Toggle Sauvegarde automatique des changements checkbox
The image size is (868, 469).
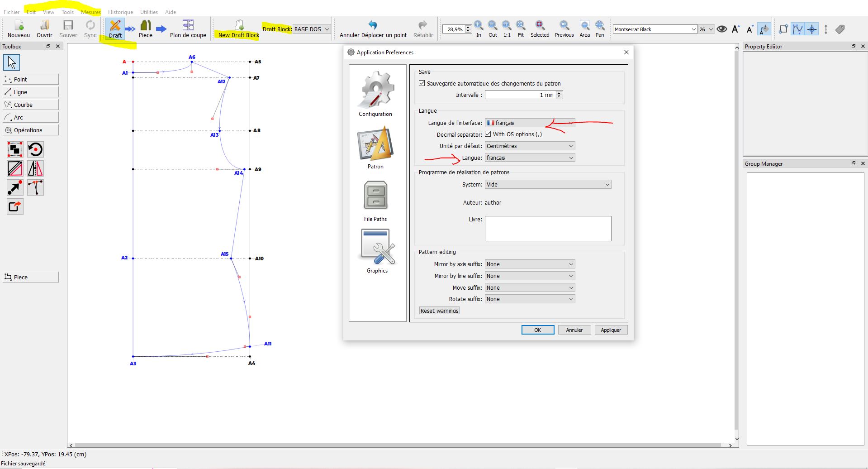[422, 83]
